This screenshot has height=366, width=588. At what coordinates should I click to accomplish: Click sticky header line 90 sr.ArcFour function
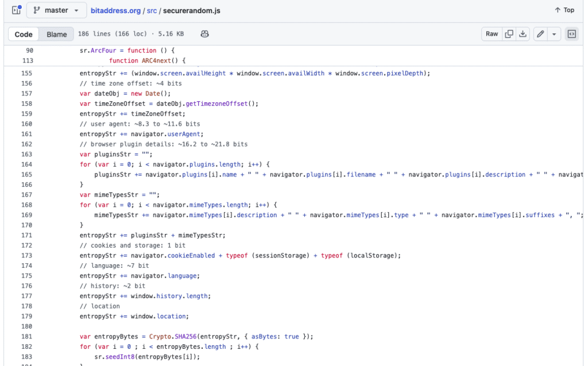click(126, 51)
